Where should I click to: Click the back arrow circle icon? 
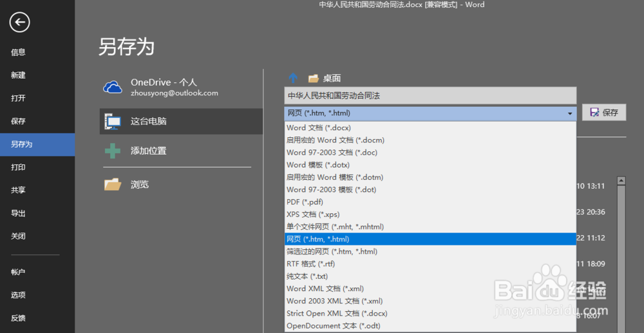point(20,22)
